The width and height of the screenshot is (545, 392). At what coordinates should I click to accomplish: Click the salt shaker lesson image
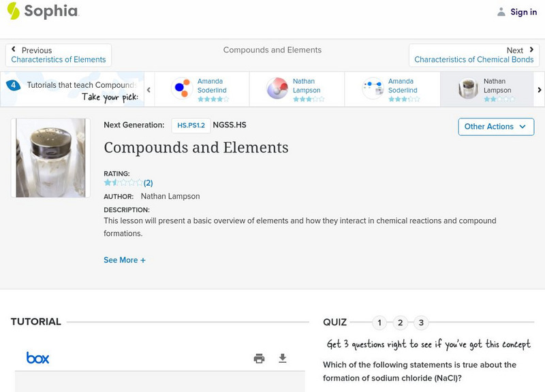coord(50,158)
